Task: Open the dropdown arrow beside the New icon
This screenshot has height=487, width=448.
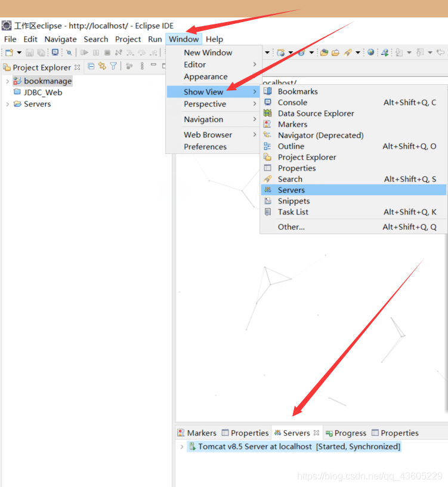Action: tap(19, 53)
